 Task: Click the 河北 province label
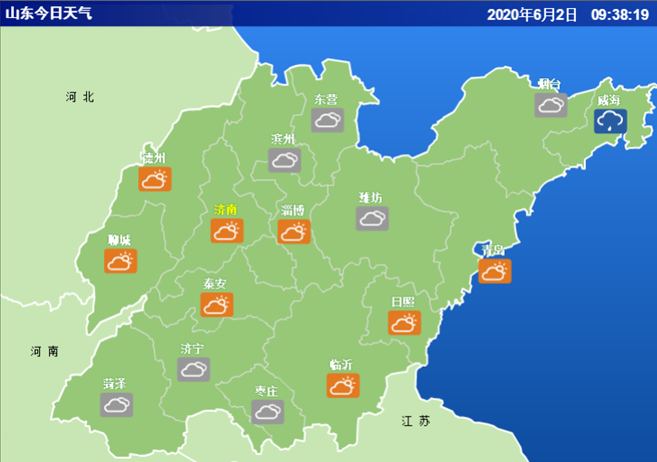[x=80, y=97]
